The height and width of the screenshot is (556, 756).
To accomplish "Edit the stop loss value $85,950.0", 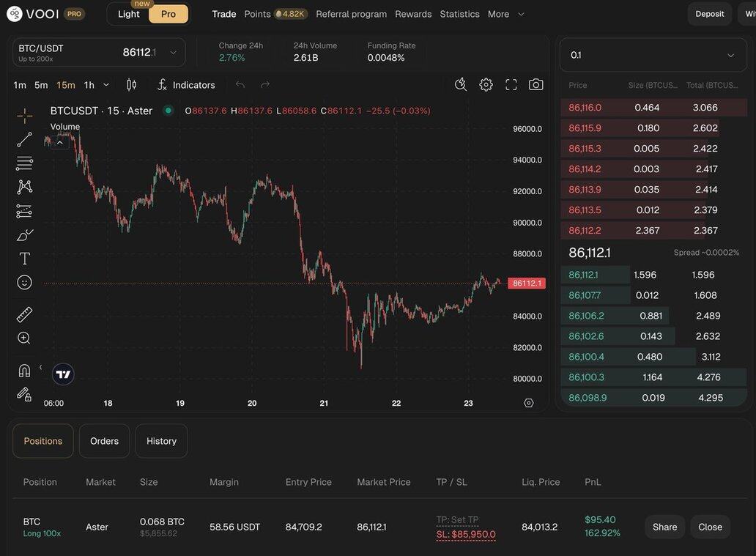I will pyautogui.click(x=466, y=535).
